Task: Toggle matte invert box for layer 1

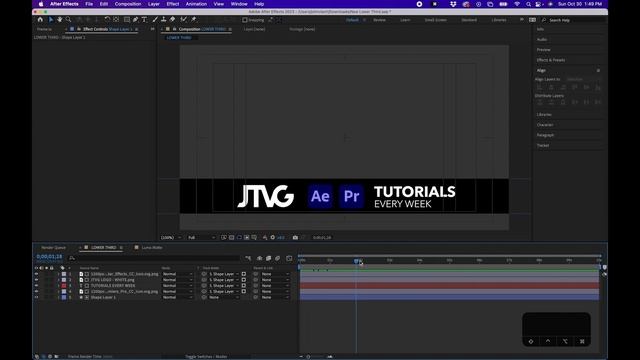Action: (244, 274)
